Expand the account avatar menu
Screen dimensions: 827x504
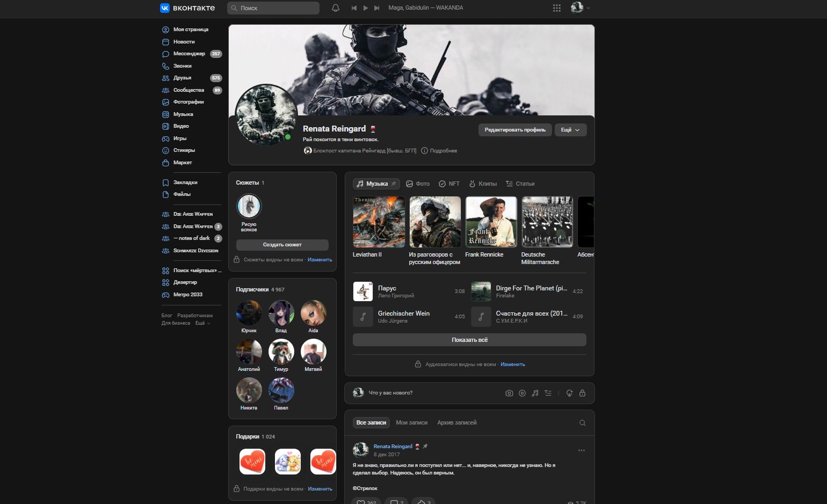[x=581, y=8]
